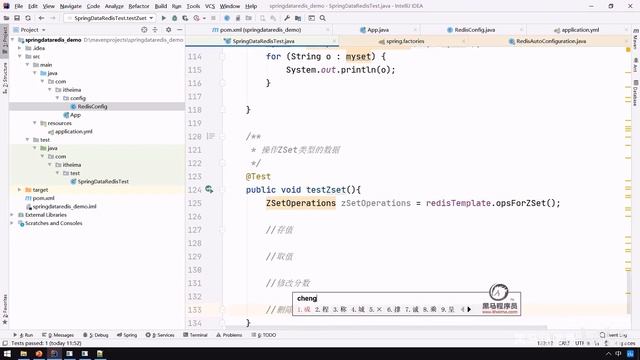Open the File menu

click(18, 6)
